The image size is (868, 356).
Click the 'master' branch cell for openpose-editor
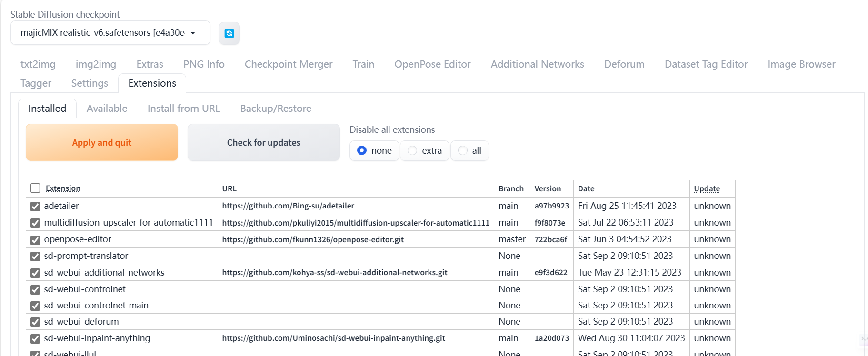pos(512,239)
